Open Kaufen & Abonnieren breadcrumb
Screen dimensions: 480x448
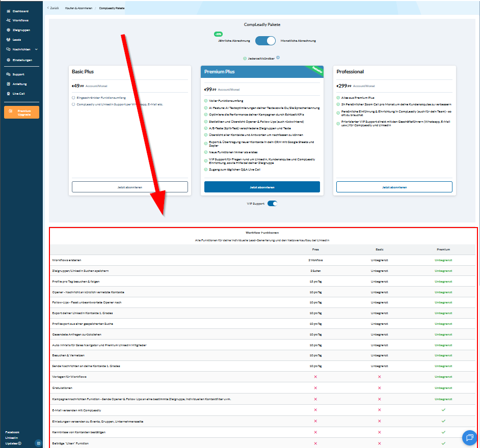(78, 8)
